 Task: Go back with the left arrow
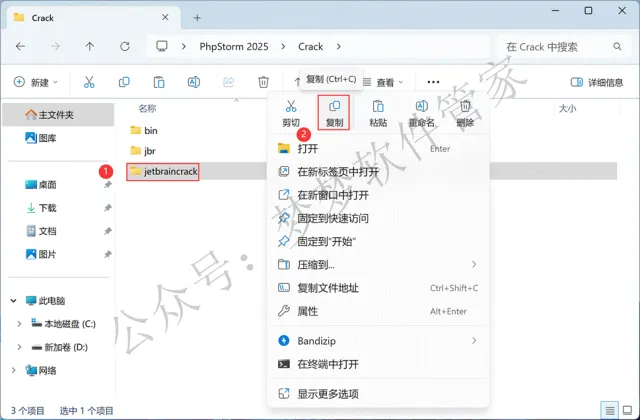tap(20, 46)
